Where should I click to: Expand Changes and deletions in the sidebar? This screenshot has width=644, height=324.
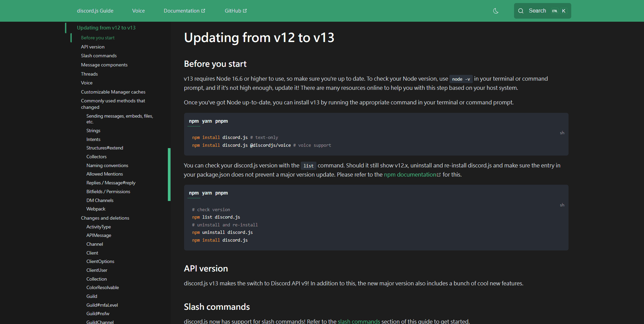pos(105,218)
